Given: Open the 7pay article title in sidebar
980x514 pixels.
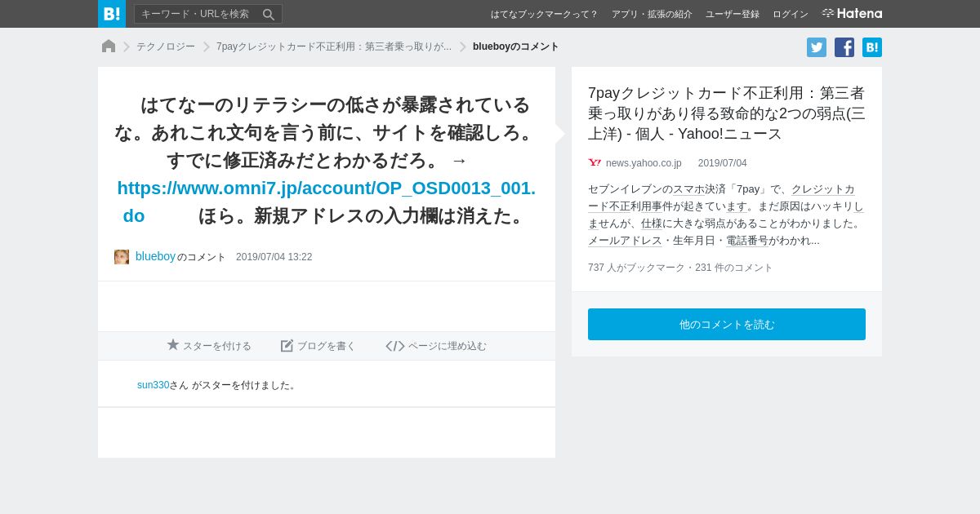Looking at the screenshot, I should [x=726, y=113].
